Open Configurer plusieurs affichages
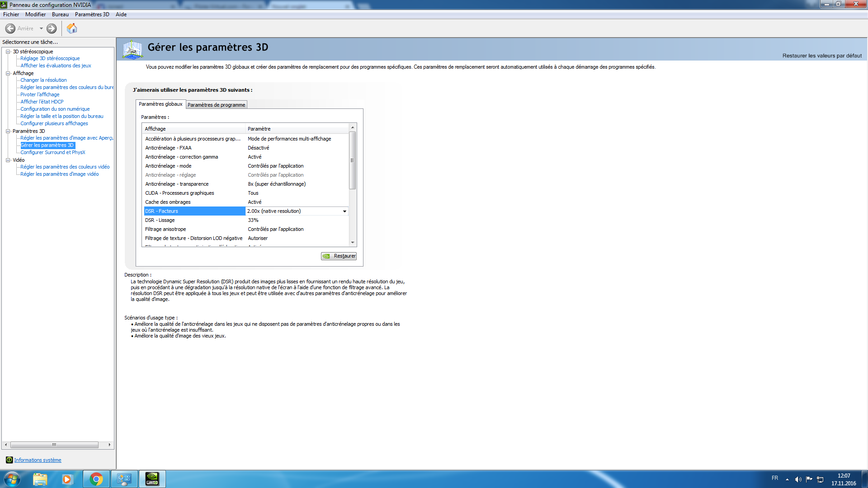Image resolution: width=868 pixels, height=488 pixels. pos(54,123)
